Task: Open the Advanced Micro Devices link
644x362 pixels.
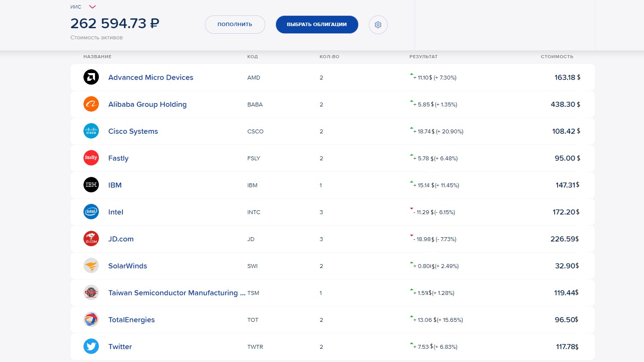Action: pyautogui.click(x=151, y=77)
